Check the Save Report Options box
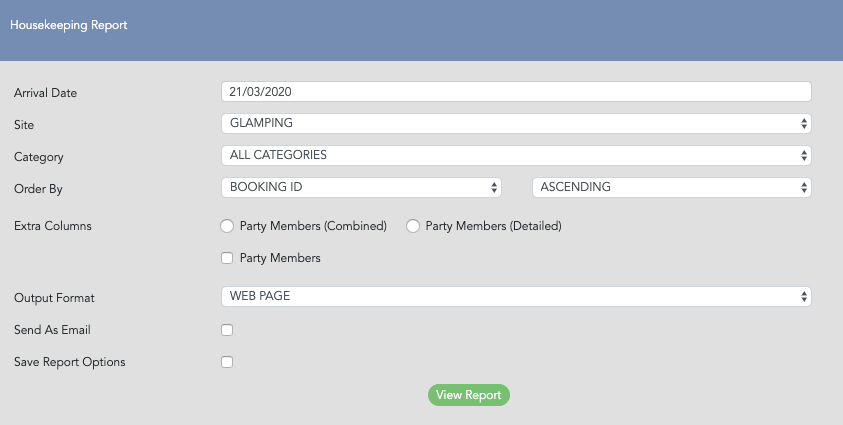This screenshot has width=843, height=425. (x=227, y=362)
